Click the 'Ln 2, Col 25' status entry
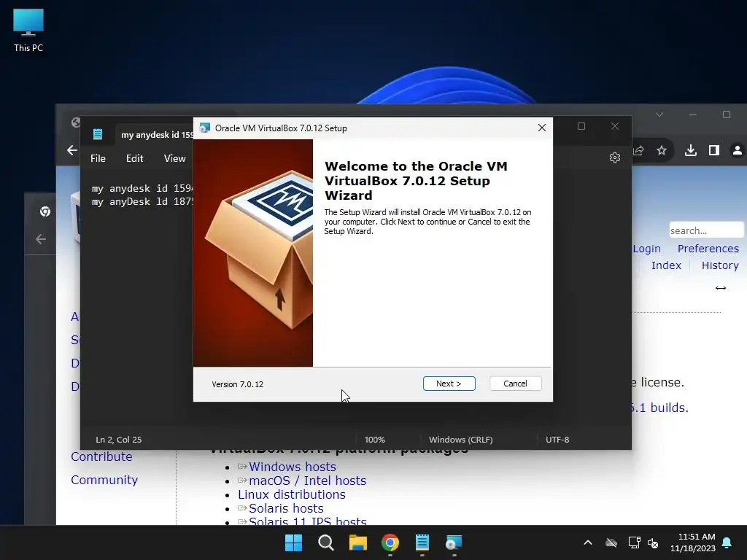The width and height of the screenshot is (747, 560). 119,440
